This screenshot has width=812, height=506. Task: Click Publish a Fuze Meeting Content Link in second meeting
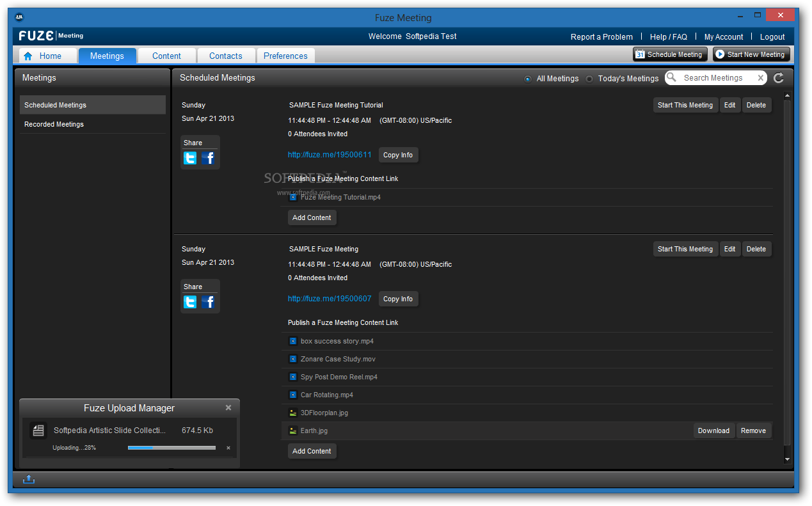343,322
